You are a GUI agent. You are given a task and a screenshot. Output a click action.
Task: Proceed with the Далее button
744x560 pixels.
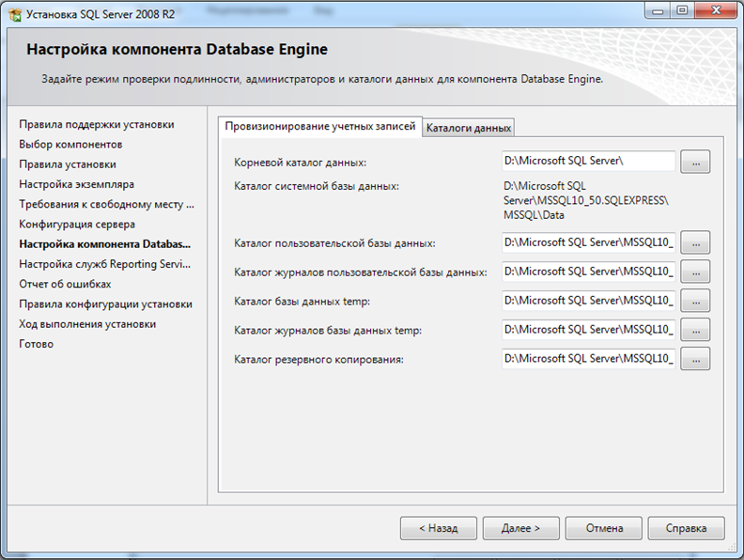pyautogui.click(x=521, y=528)
